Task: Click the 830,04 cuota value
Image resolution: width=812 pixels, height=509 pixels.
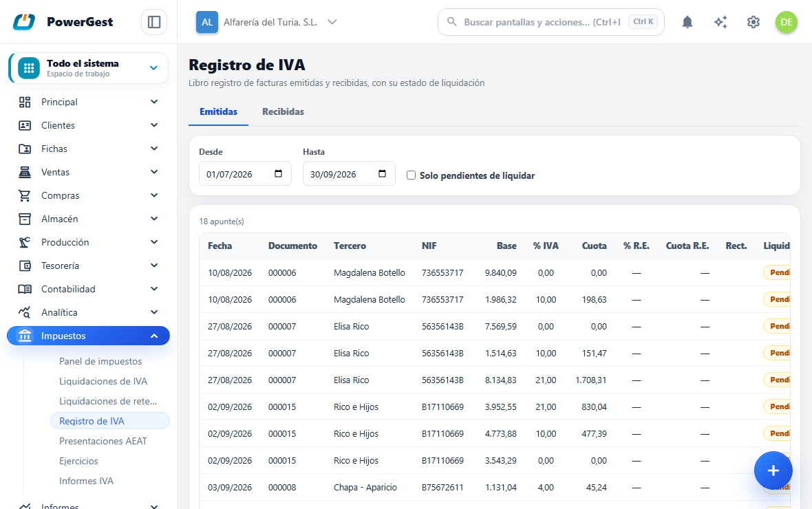Action: click(x=594, y=407)
